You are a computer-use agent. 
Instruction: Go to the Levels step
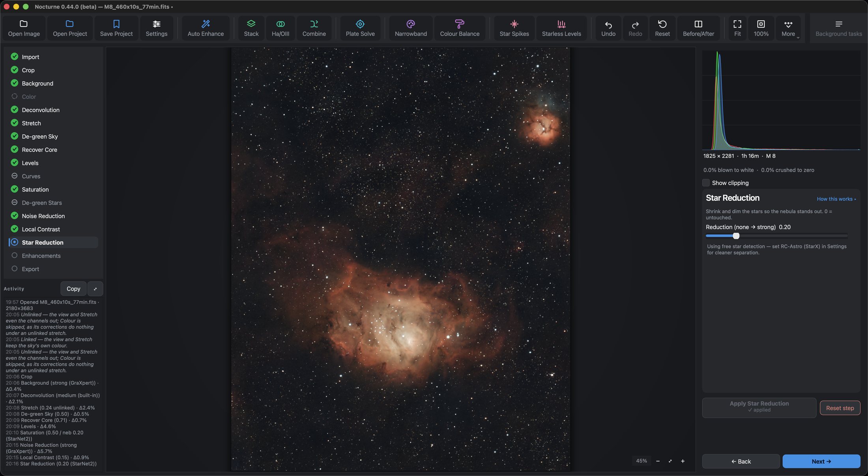point(53,163)
